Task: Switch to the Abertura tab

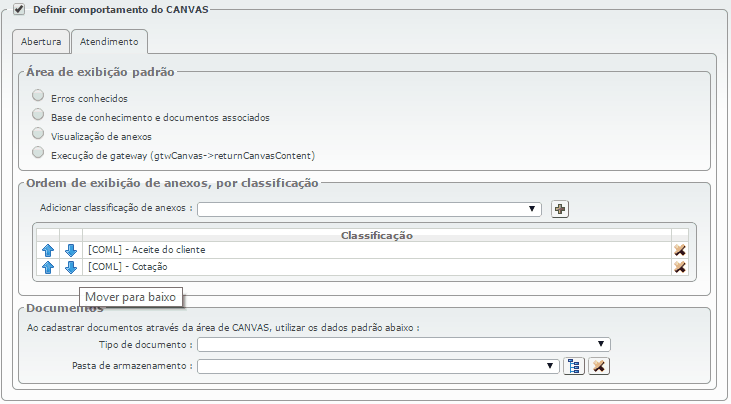Action: pos(41,43)
